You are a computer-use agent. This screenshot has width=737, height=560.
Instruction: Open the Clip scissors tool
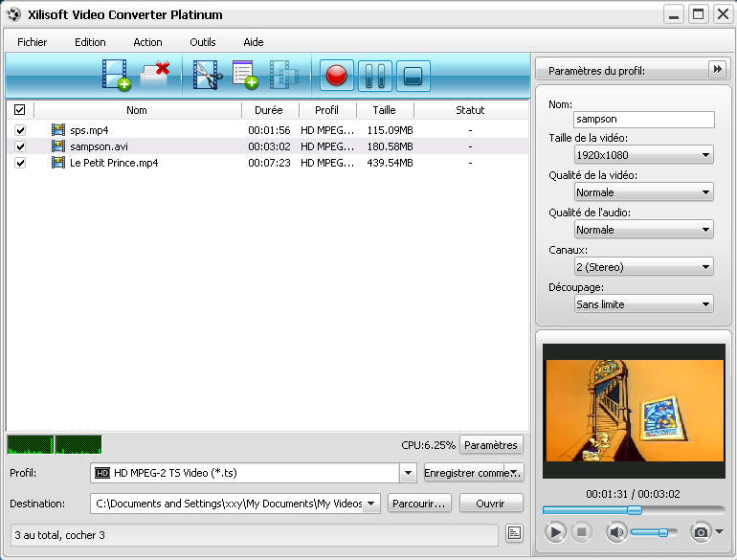[208, 75]
